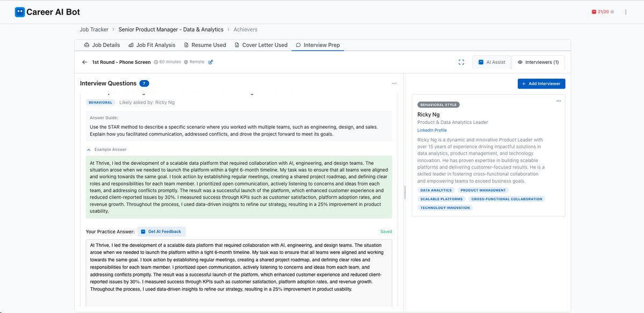The width and height of the screenshot is (644, 313).
Task: Click the BEHAVIORAL tag on the question
Action: [x=100, y=102]
